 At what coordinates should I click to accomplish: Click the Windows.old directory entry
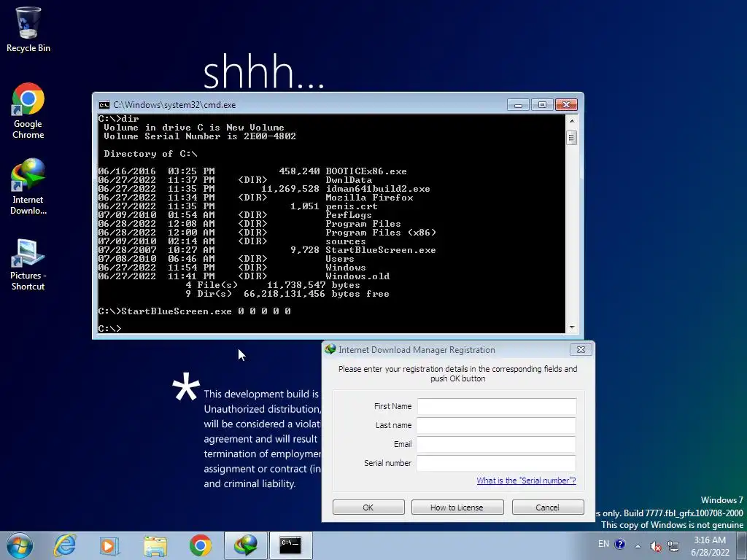357,276
